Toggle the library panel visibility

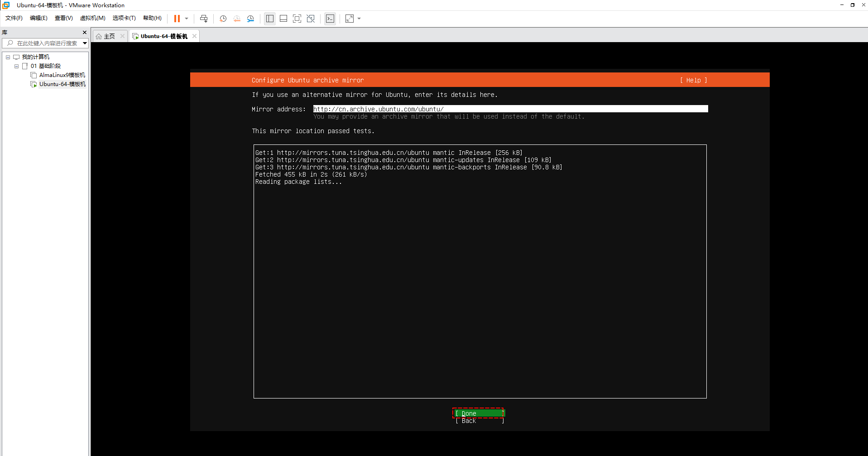270,19
